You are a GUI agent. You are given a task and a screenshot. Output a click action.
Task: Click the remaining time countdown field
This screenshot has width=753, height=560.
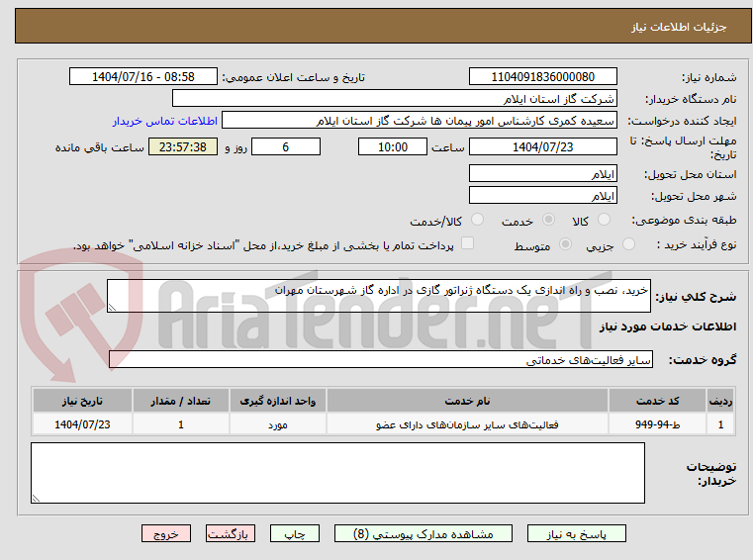(x=183, y=147)
